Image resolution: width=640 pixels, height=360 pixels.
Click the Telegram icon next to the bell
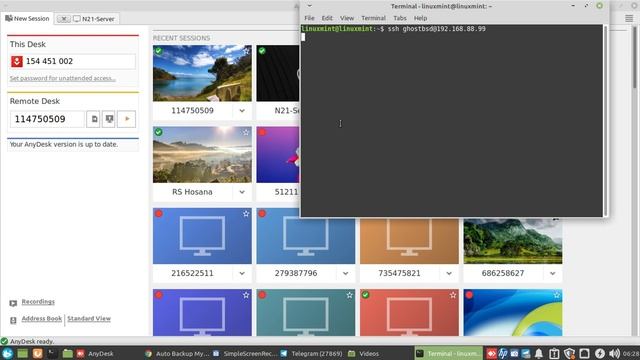coord(526,353)
